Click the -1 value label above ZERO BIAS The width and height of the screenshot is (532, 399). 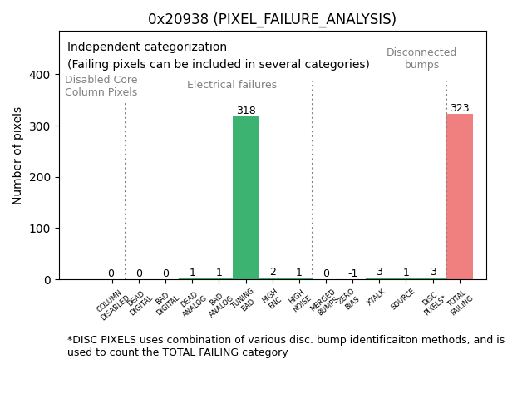tap(352, 273)
